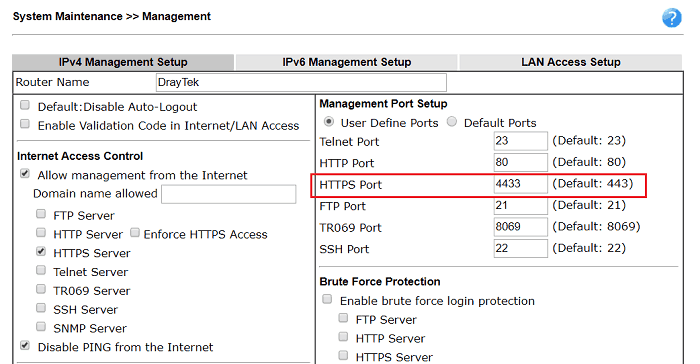Uncheck HTTPS Server under Internet Access Control
Image resolution: width=700 pixels, height=364 pixels.
(41, 251)
